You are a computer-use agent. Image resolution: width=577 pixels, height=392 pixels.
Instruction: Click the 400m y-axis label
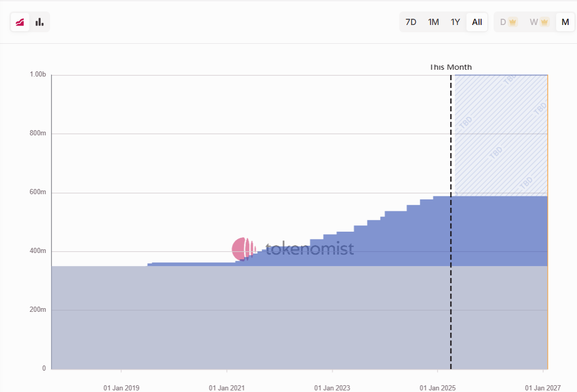click(x=38, y=250)
